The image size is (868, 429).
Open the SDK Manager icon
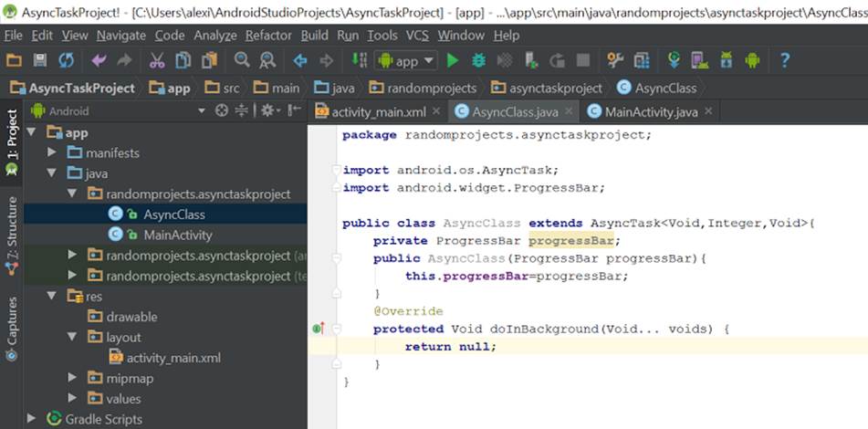[727, 60]
